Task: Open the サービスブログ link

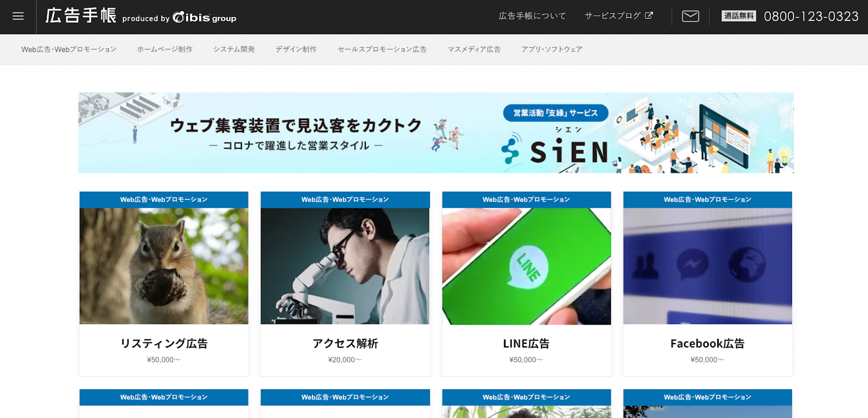Action: [x=612, y=16]
